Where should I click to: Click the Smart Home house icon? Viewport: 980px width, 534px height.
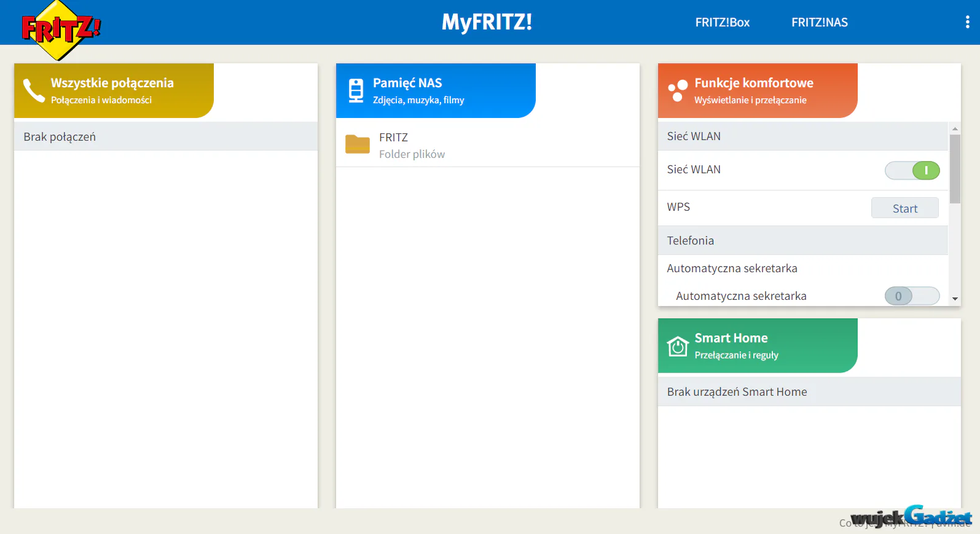tap(678, 346)
